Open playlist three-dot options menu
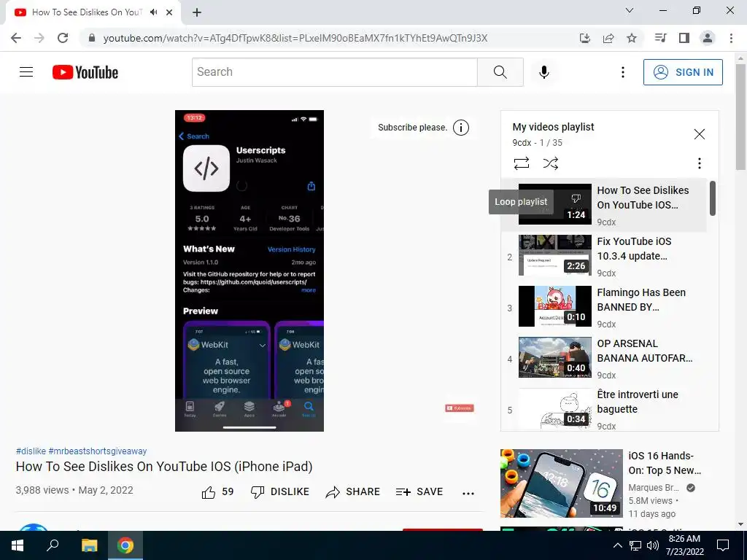 point(700,163)
